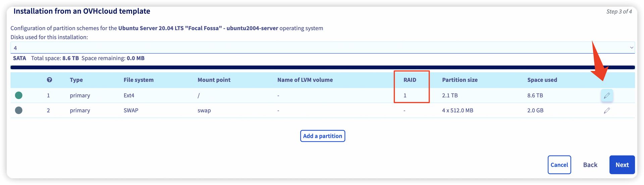
Task: Go Back to the previous step
Action: click(x=590, y=165)
